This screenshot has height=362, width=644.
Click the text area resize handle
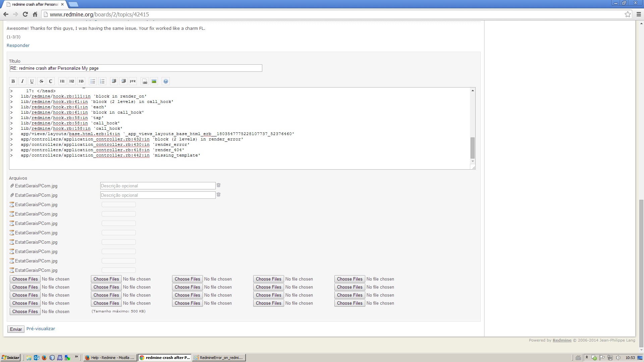(473, 167)
